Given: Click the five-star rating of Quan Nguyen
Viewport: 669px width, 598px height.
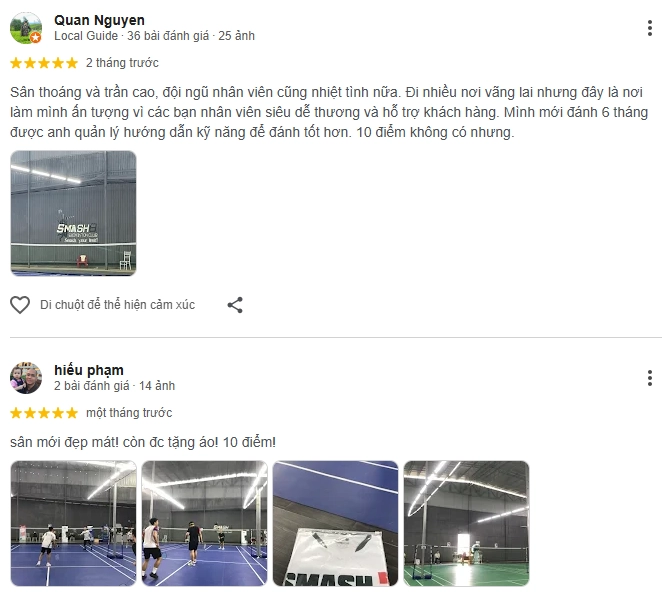Looking at the screenshot, I should (x=44, y=63).
